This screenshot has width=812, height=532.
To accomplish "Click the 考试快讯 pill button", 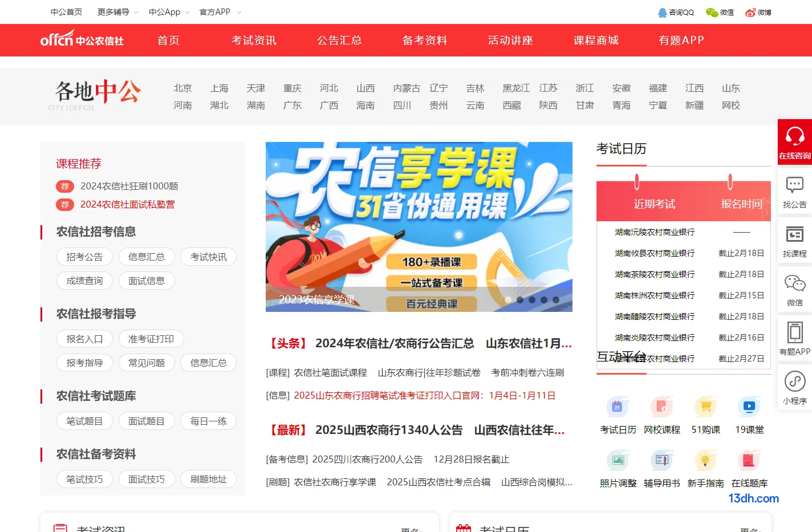I will pyautogui.click(x=208, y=257).
